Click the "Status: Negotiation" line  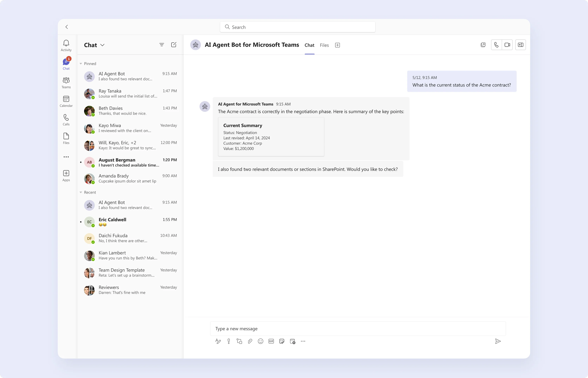coord(240,132)
